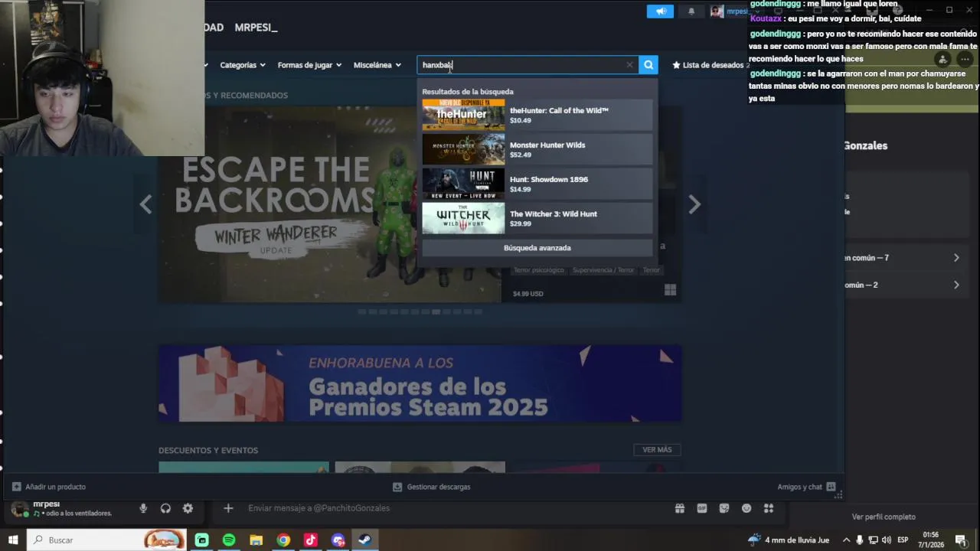Image resolution: width=980 pixels, height=551 pixels.
Task: Click Ver perfil completo in Discord
Action: click(884, 517)
